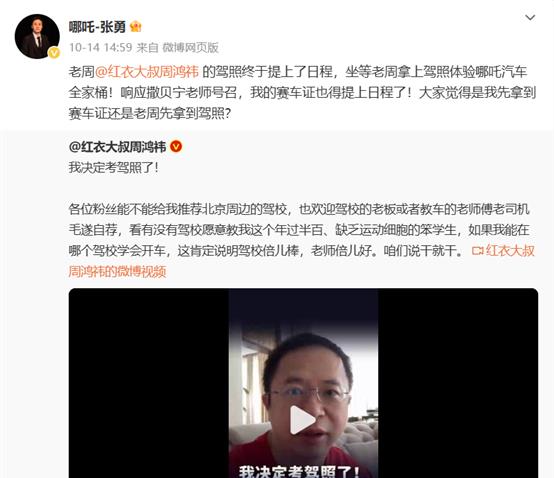
Task: Click the yellow V verified badge on avatar
Action: pos(54,53)
